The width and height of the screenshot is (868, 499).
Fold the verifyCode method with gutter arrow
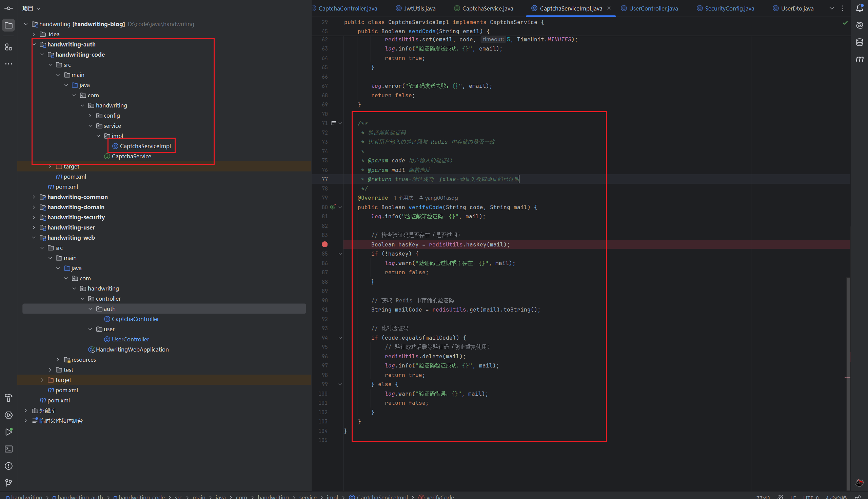340,207
